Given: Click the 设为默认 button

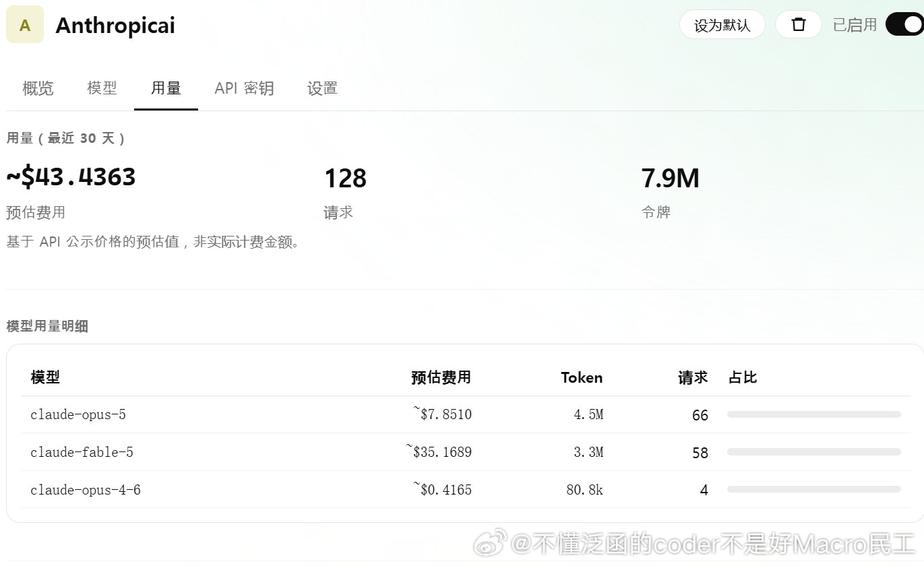Looking at the screenshot, I should (x=722, y=25).
